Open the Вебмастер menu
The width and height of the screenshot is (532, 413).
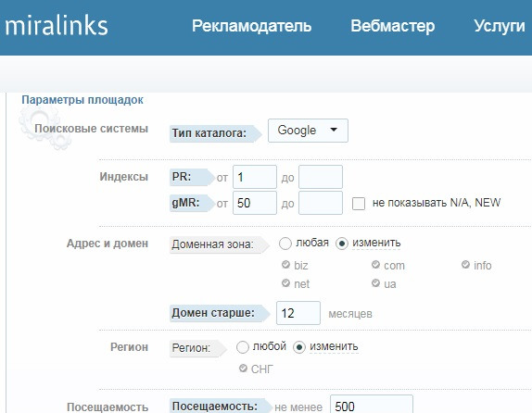(393, 26)
